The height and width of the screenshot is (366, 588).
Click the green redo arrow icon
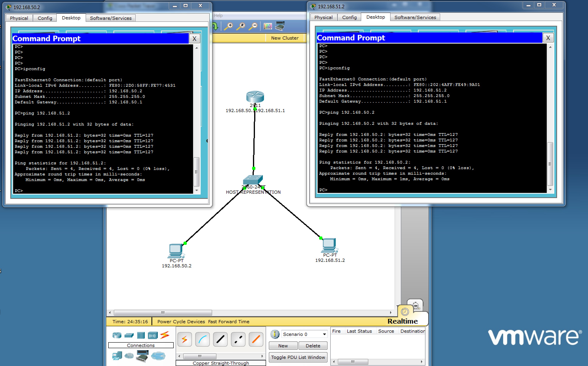[x=215, y=26]
